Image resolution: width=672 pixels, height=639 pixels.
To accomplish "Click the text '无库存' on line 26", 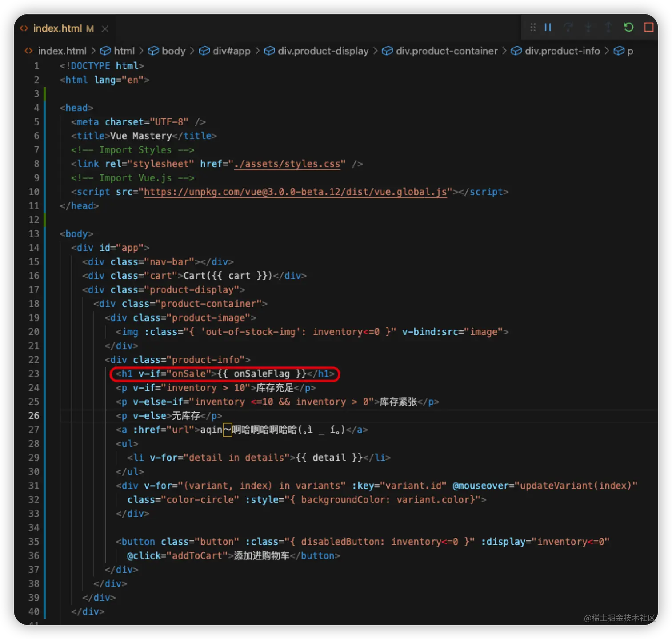I will [186, 416].
